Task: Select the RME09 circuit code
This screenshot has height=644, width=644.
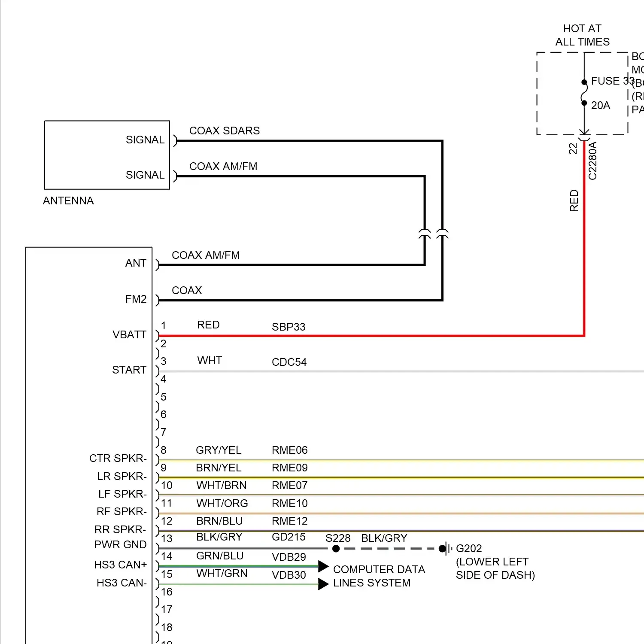Action: (290, 468)
